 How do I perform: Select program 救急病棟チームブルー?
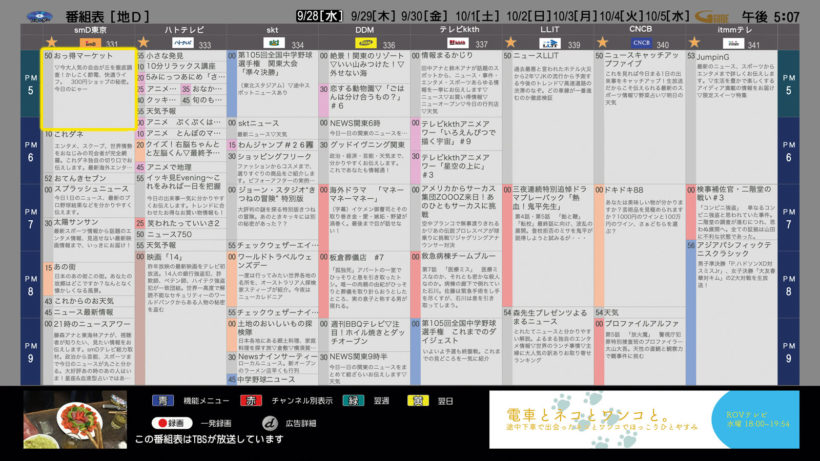[456, 285]
